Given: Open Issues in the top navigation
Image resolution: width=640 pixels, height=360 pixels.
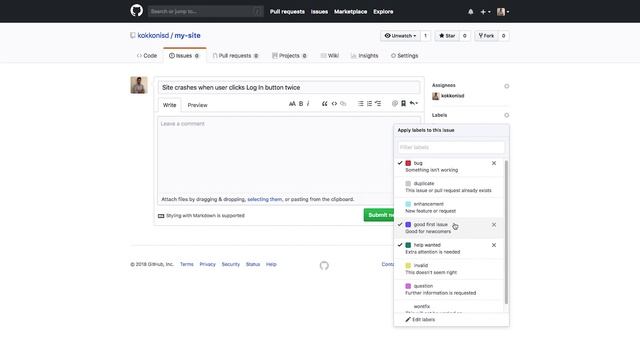Looking at the screenshot, I should pyautogui.click(x=319, y=12).
